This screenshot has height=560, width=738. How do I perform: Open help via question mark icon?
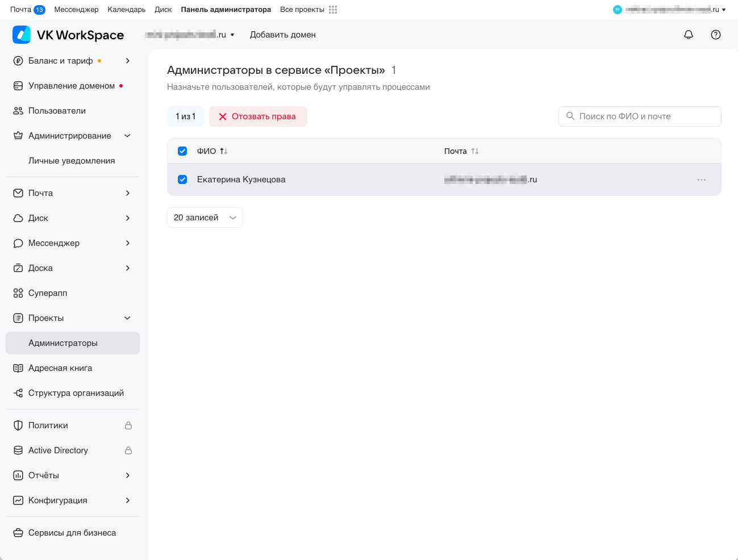click(715, 35)
